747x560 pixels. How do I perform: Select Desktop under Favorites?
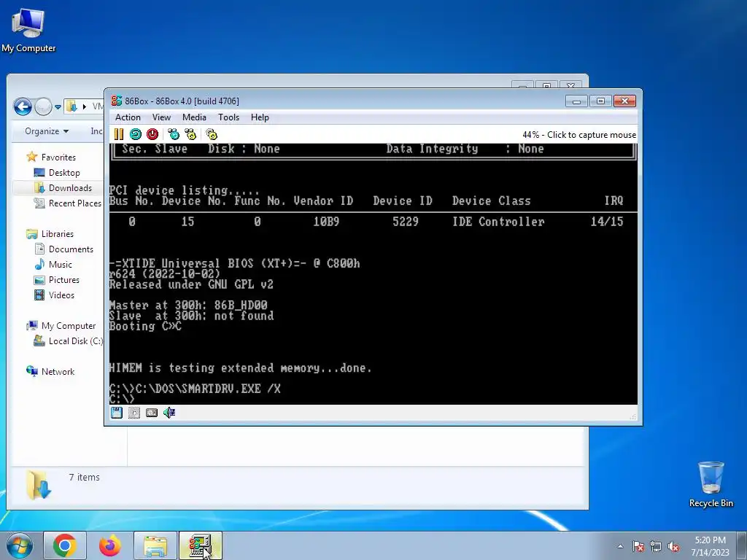pos(64,173)
